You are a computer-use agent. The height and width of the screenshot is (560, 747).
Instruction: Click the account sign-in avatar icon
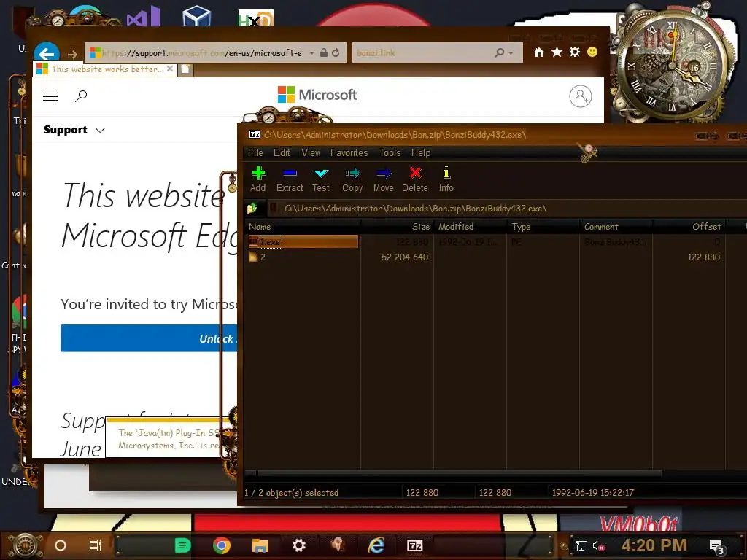(581, 97)
